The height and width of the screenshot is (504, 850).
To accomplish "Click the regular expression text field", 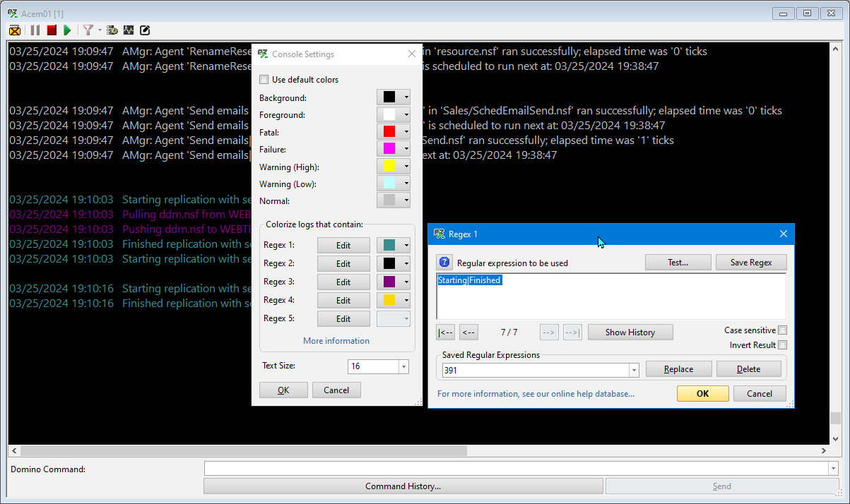I will [610, 296].
